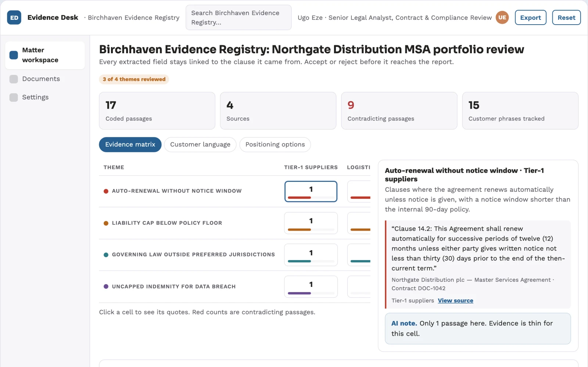The image size is (588, 367).
Task: Select the Matter workspace sidebar icon
Action: [14, 55]
